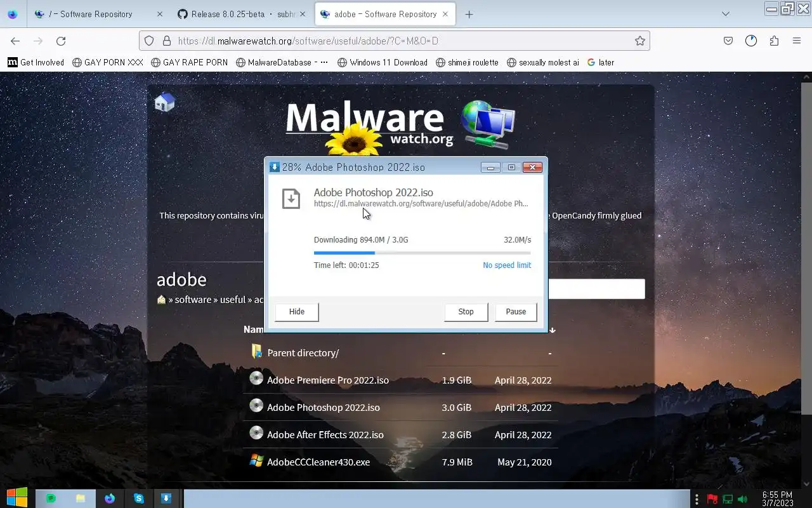Click the taskbar clock showing 6:55 PM

777,498
